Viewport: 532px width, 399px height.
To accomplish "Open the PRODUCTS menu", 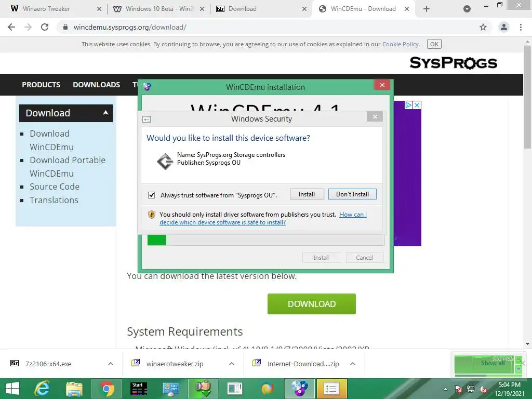I will click(x=41, y=85).
